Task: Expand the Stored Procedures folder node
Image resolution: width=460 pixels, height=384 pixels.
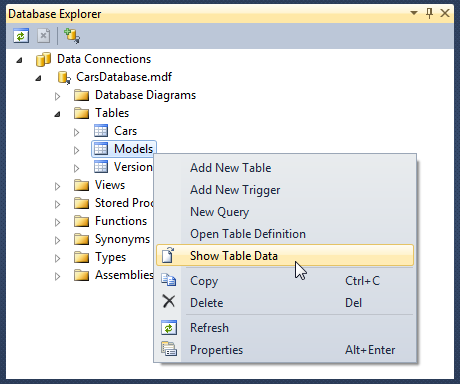Action: (57, 204)
